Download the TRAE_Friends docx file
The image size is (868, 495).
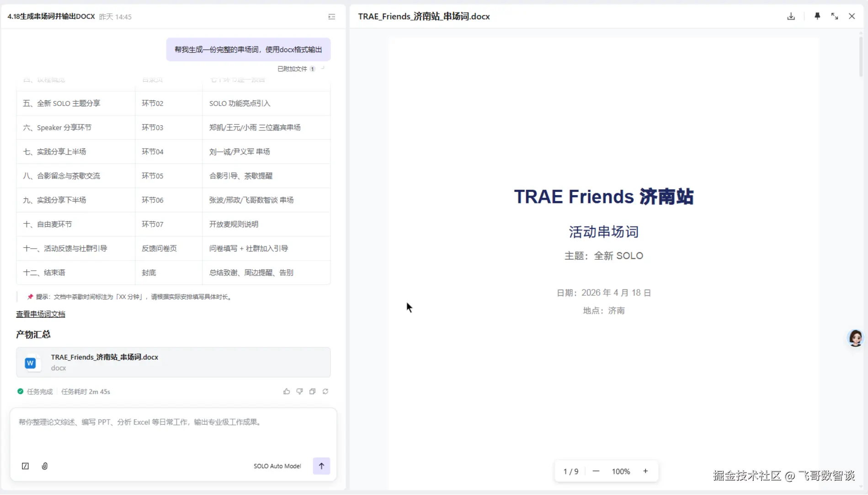pos(791,16)
